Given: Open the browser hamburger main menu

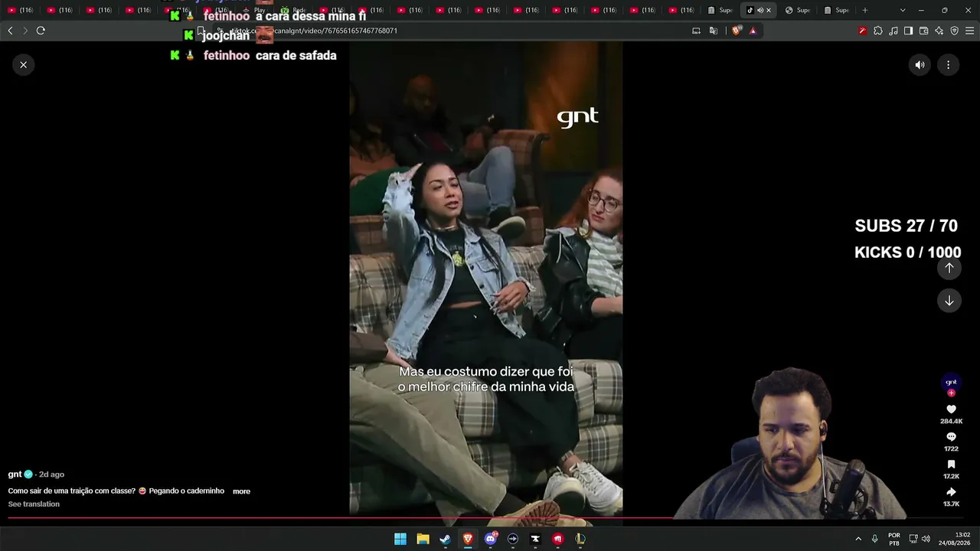Looking at the screenshot, I should (969, 31).
